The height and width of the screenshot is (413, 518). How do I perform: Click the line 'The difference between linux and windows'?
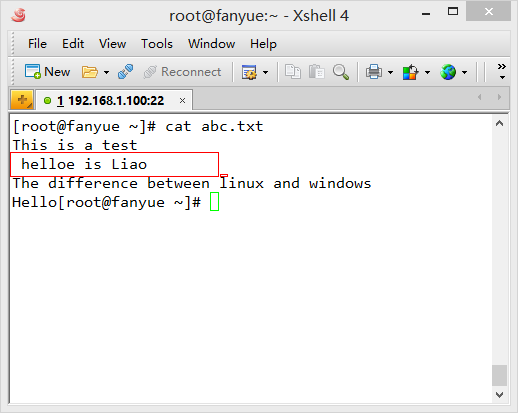(x=192, y=183)
